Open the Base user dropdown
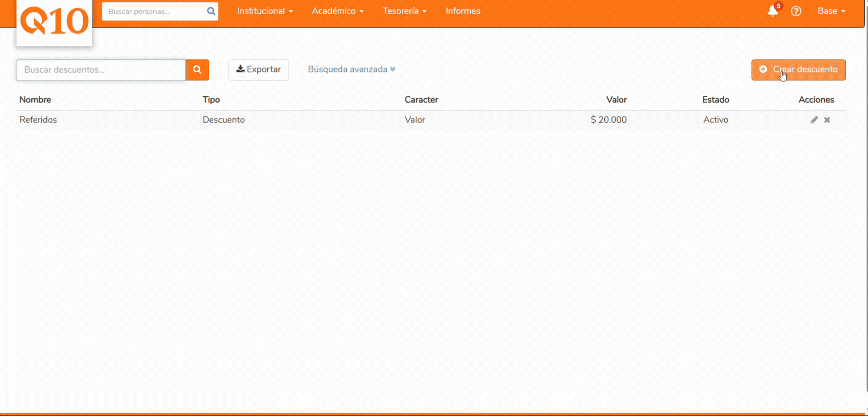This screenshot has width=868, height=416. tap(831, 11)
